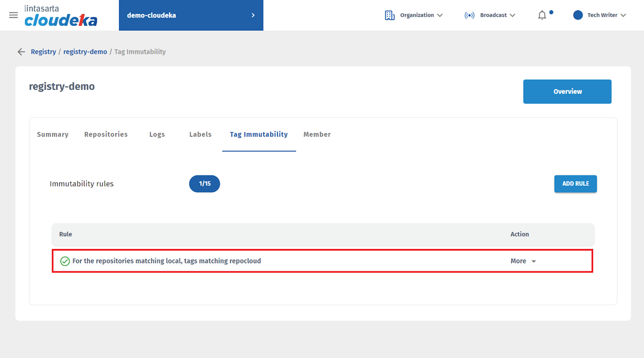The height and width of the screenshot is (358, 644).
Task: Open the Member tab
Action: click(x=317, y=134)
